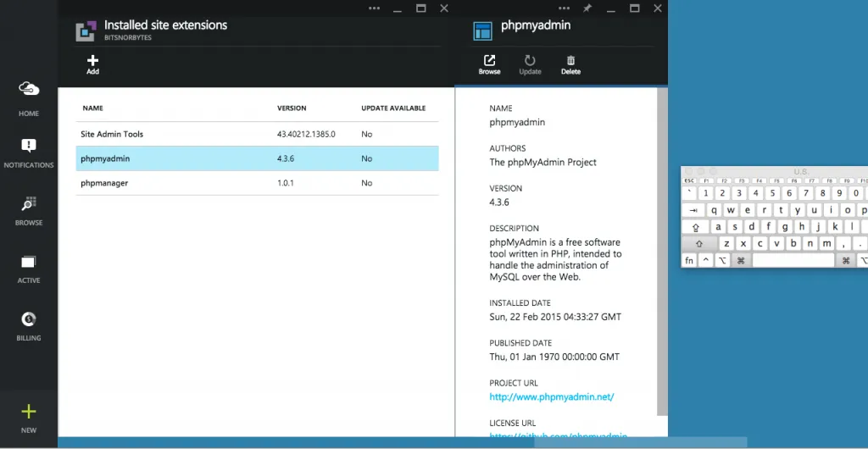
Task: Open the Notifications sidebar icon
Action: pyautogui.click(x=29, y=146)
